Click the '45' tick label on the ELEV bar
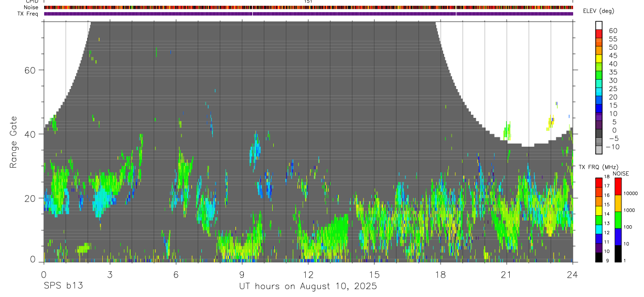Screen dimensions: 644x297 (613, 56)
